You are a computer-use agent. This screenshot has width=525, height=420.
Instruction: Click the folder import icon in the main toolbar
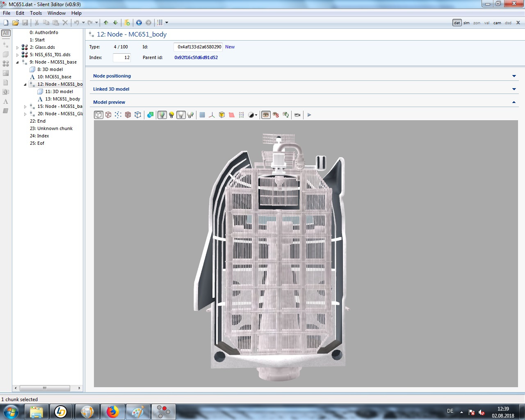click(x=127, y=23)
